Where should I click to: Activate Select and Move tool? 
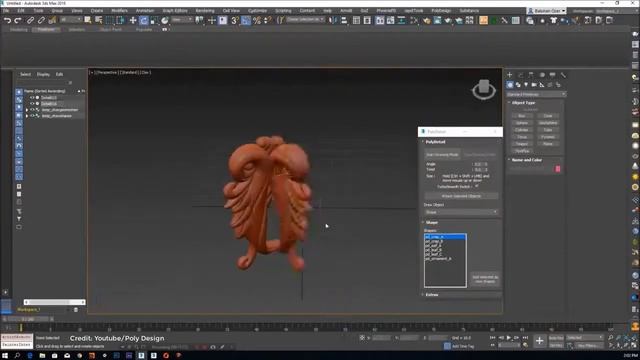click(133, 20)
